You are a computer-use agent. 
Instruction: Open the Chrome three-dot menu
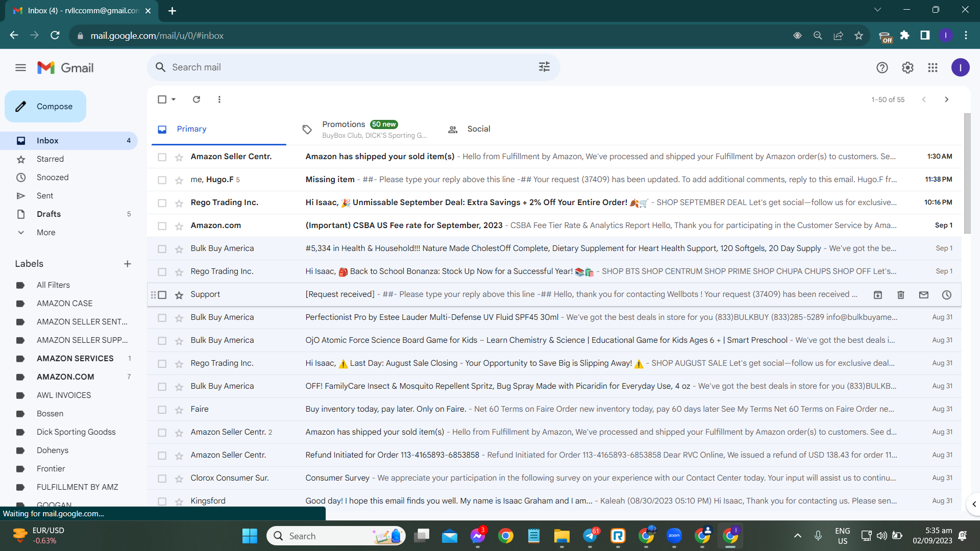coord(966,35)
